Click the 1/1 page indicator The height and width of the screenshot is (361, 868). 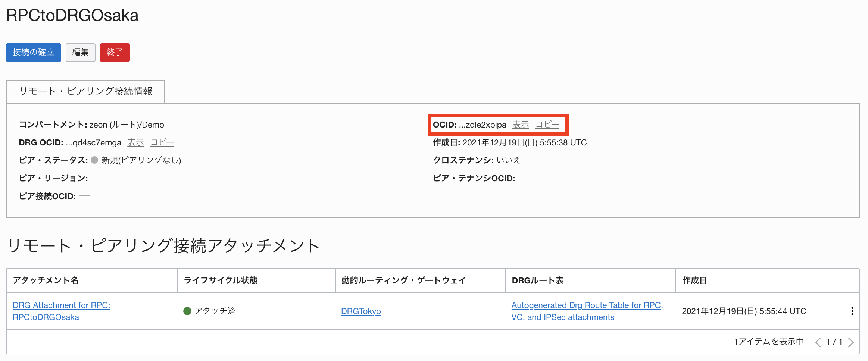click(x=834, y=342)
